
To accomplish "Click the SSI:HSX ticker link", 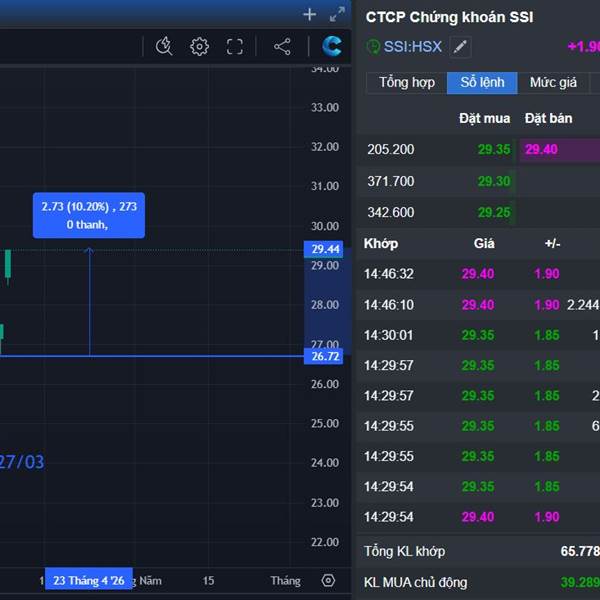I will 412,47.
